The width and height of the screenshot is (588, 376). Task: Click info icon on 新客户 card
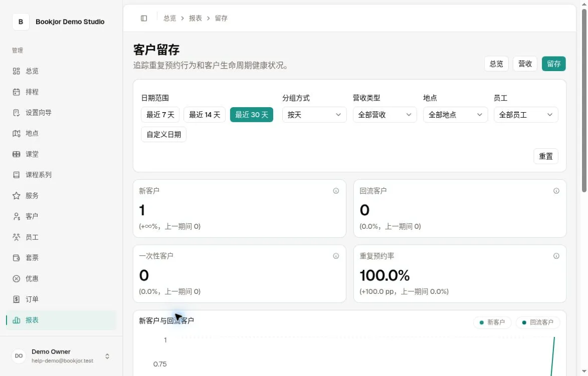click(336, 191)
